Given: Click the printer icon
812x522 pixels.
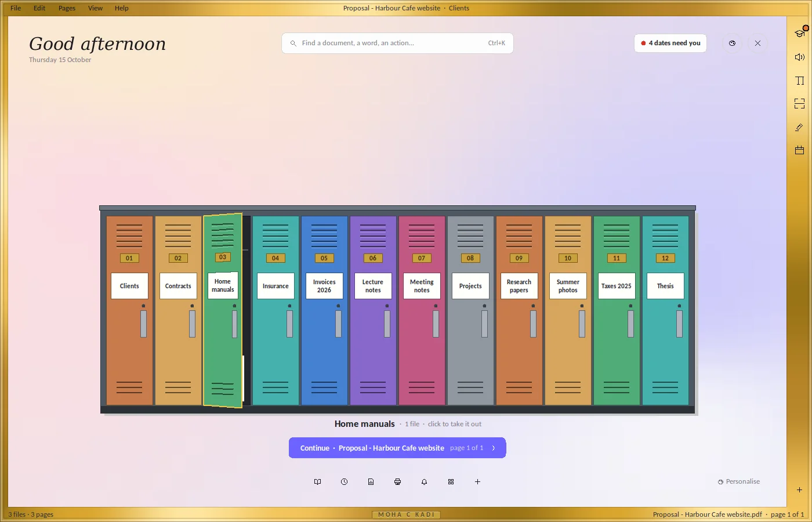Looking at the screenshot, I should point(397,482).
